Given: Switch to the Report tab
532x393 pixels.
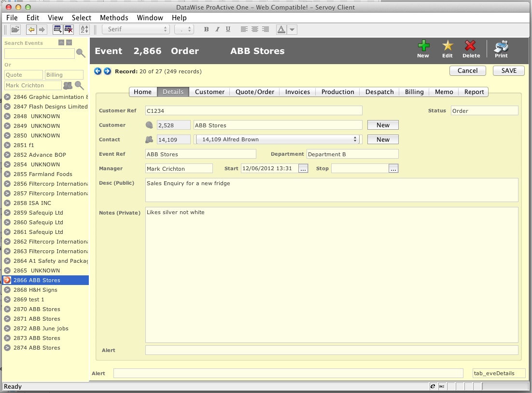Looking at the screenshot, I should click(474, 92).
